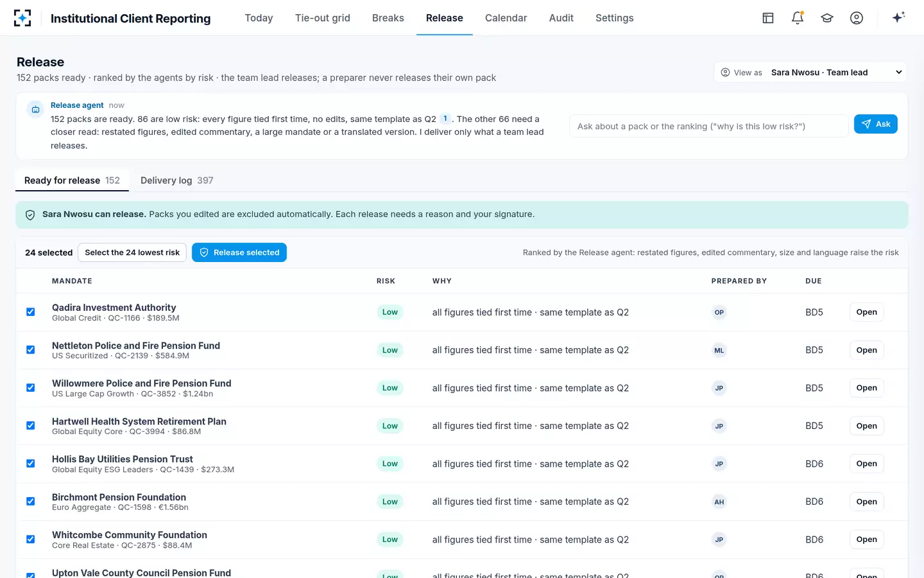Click the JP preparer avatar for Hollis Bay
This screenshot has height=578, width=924.
(x=719, y=464)
